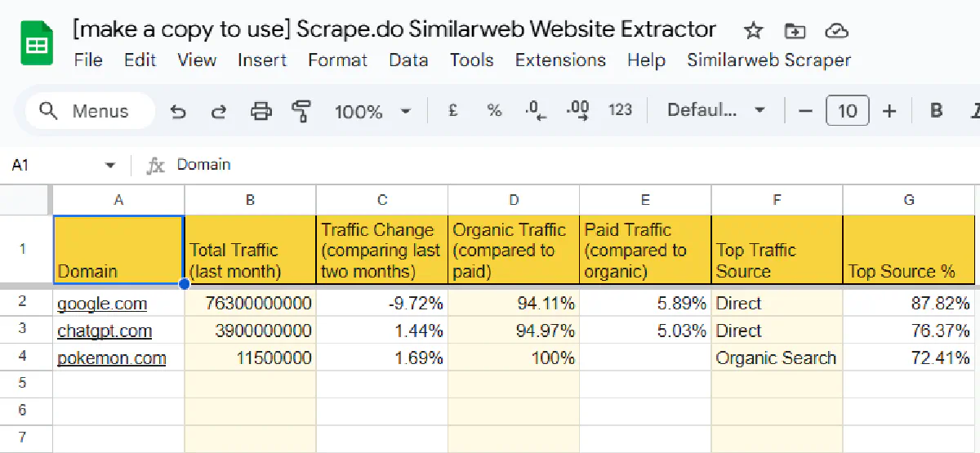Select column F header
This screenshot has height=453, width=980.
pos(777,200)
